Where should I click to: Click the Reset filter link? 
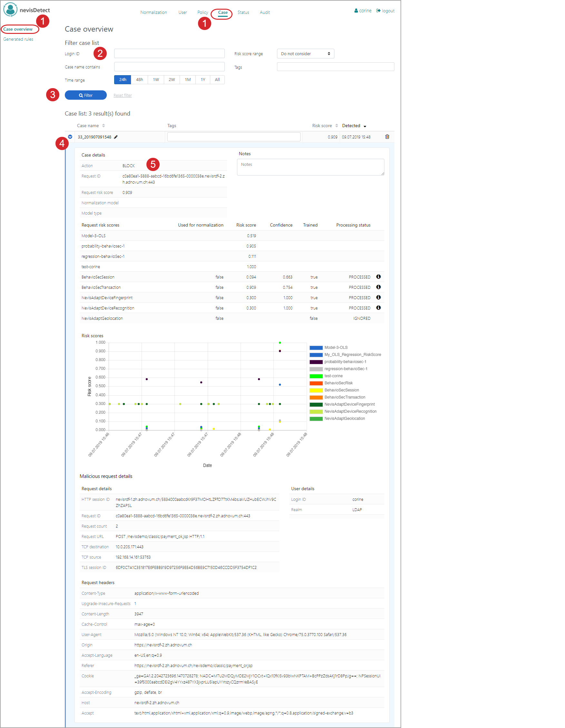pyautogui.click(x=123, y=95)
